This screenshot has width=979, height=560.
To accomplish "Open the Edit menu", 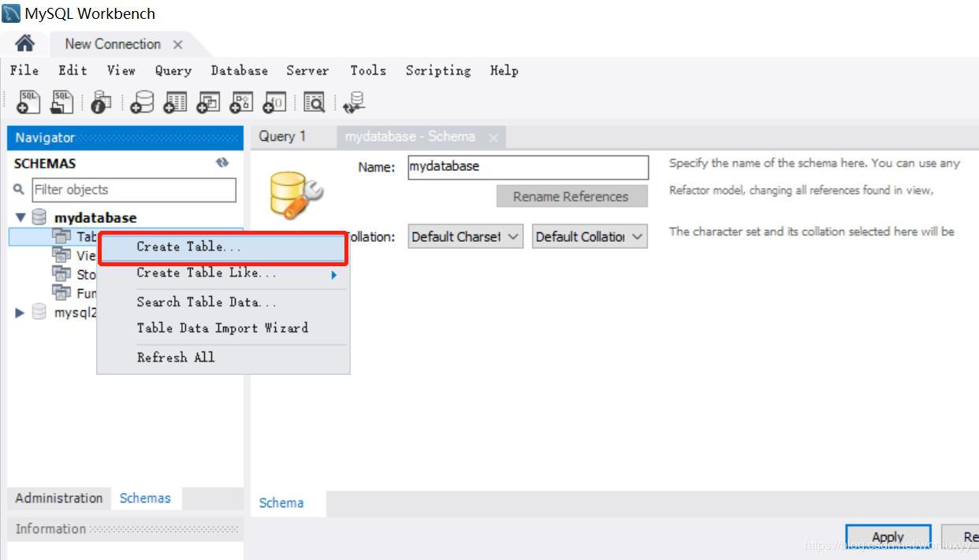I will click(73, 71).
